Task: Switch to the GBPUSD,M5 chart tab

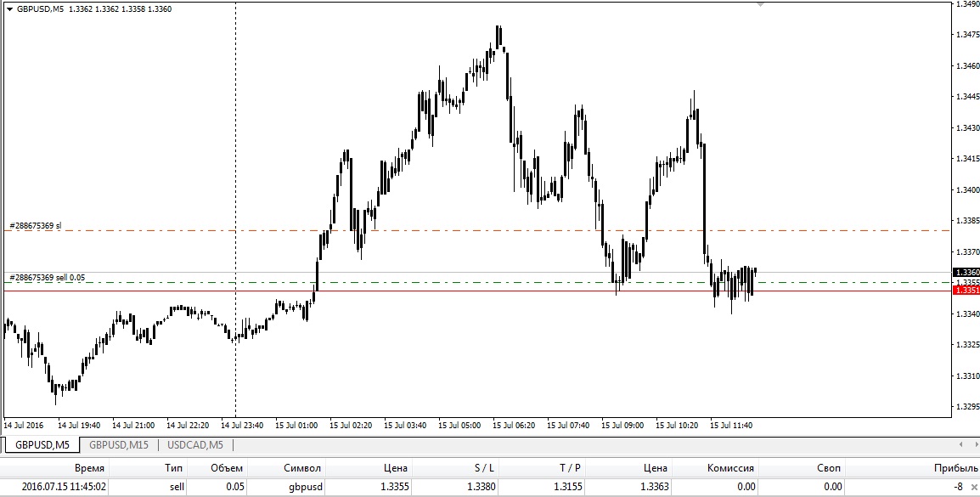Action: click(x=42, y=445)
